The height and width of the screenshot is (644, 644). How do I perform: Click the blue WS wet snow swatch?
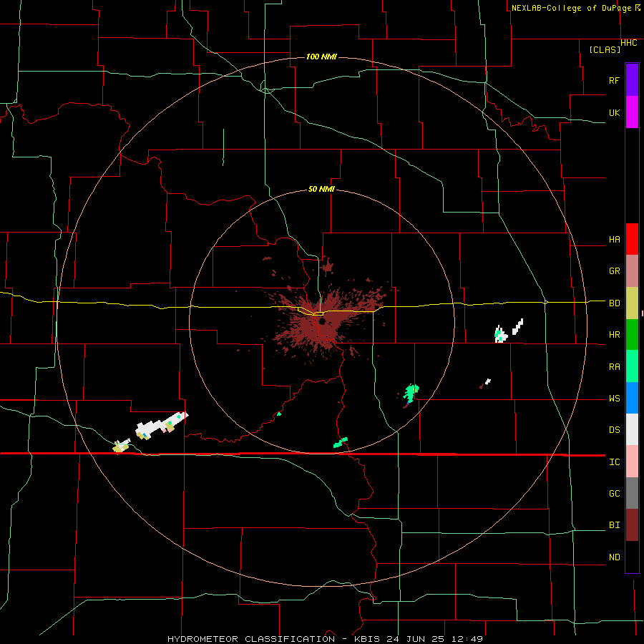(x=632, y=398)
